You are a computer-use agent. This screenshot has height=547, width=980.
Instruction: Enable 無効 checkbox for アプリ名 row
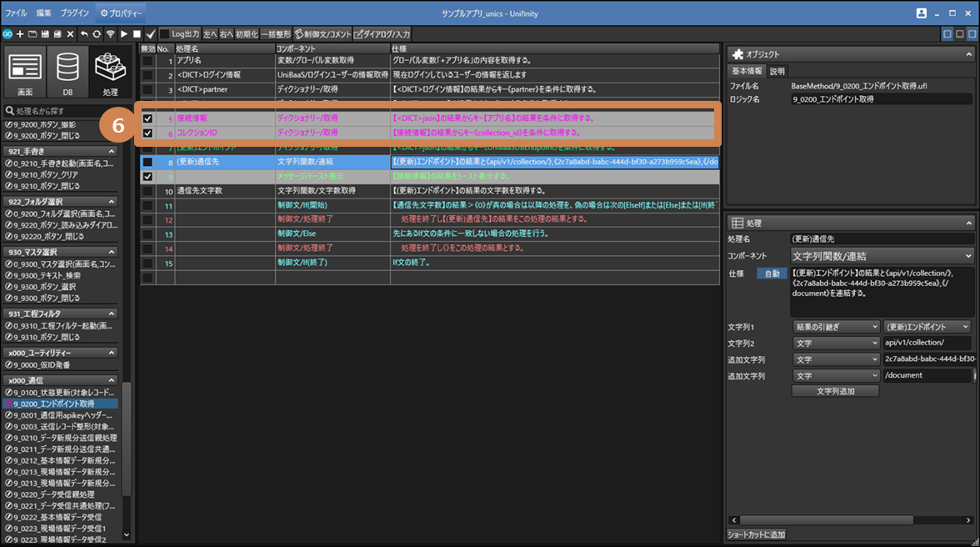147,61
